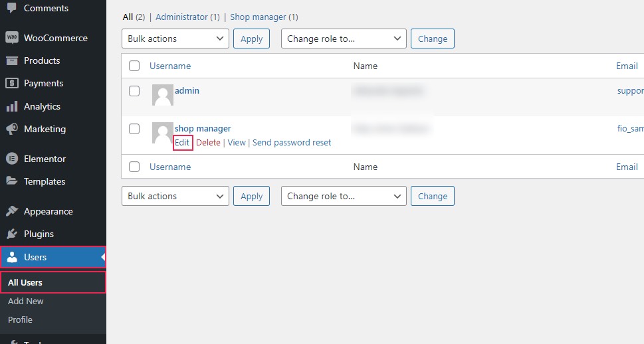The width and height of the screenshot is (644, 344).
Task: Click the Products box icon
Action: point(12,60)
